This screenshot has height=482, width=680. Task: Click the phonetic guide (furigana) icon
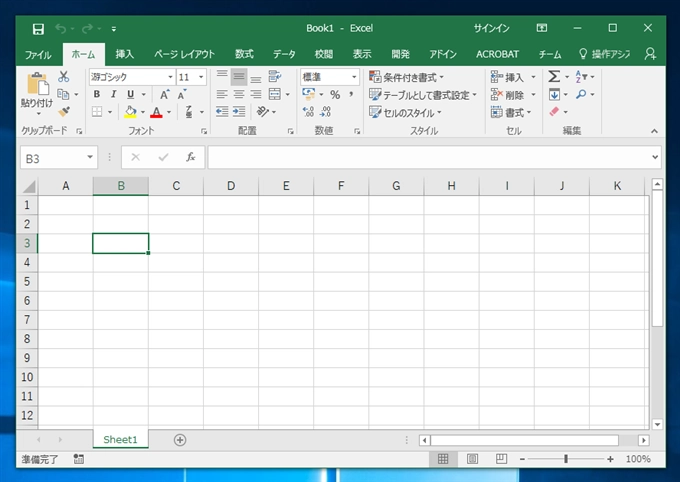[189, 112]
